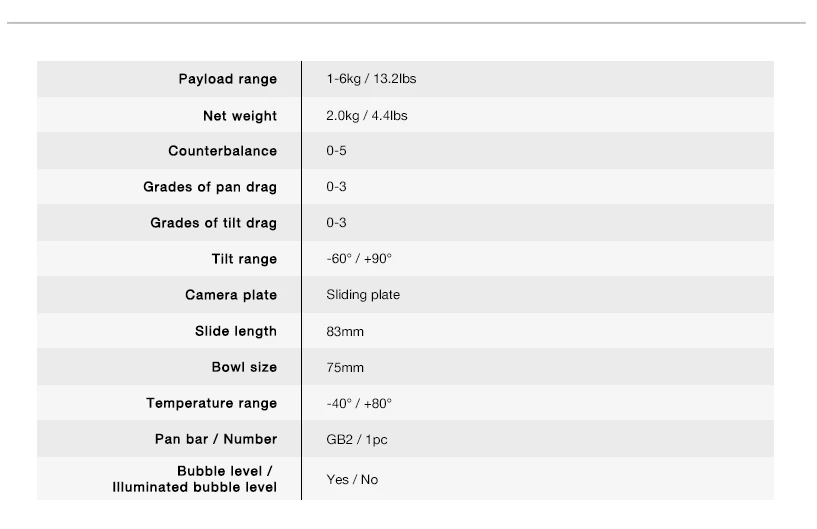Click the Slide length label

[x=236, y=331]
